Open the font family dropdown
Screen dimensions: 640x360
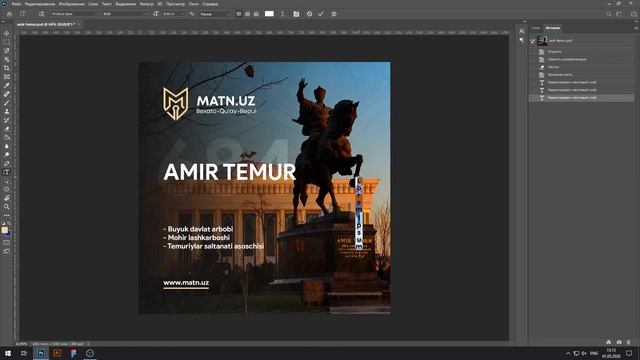click(x=74, y=14)
